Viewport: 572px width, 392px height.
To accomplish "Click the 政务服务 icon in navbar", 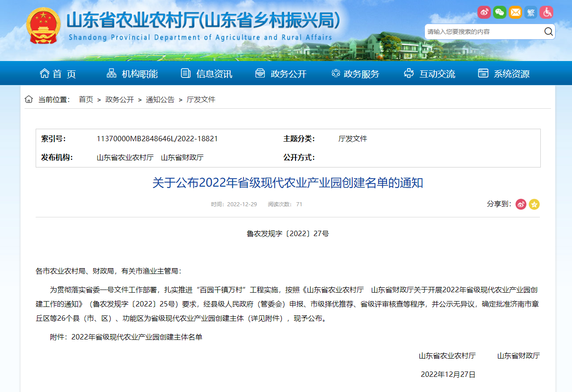I will pos(336,73).
